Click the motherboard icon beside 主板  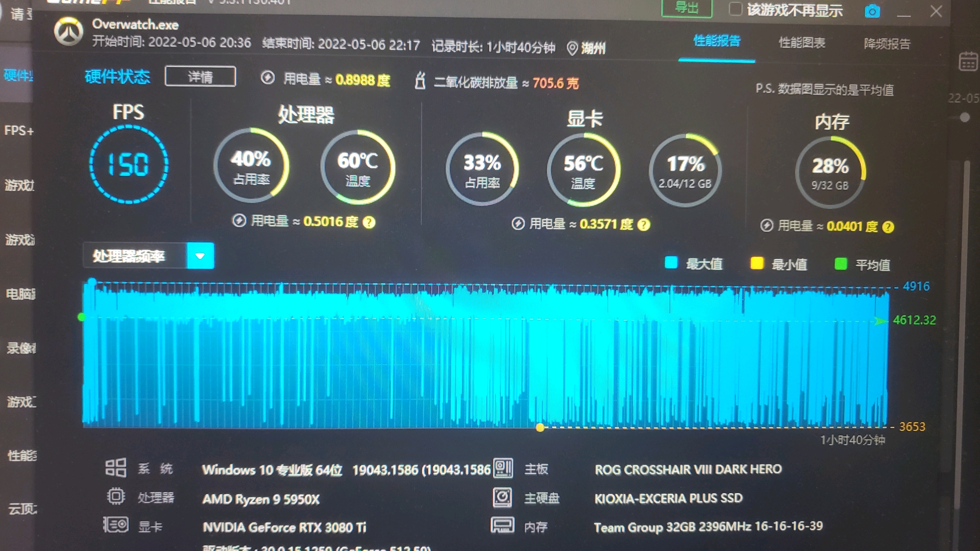[x=503, y=468]
